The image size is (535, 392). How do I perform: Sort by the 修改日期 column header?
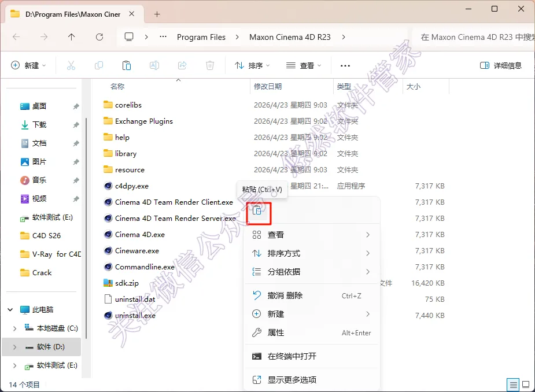(x=268, y=87)
